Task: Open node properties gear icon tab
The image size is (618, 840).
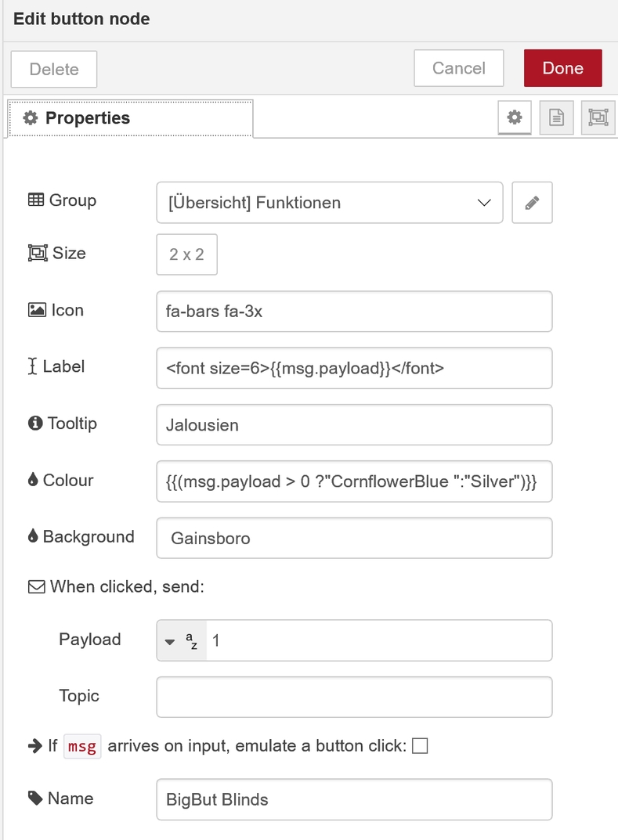Action: click(515, 117)
